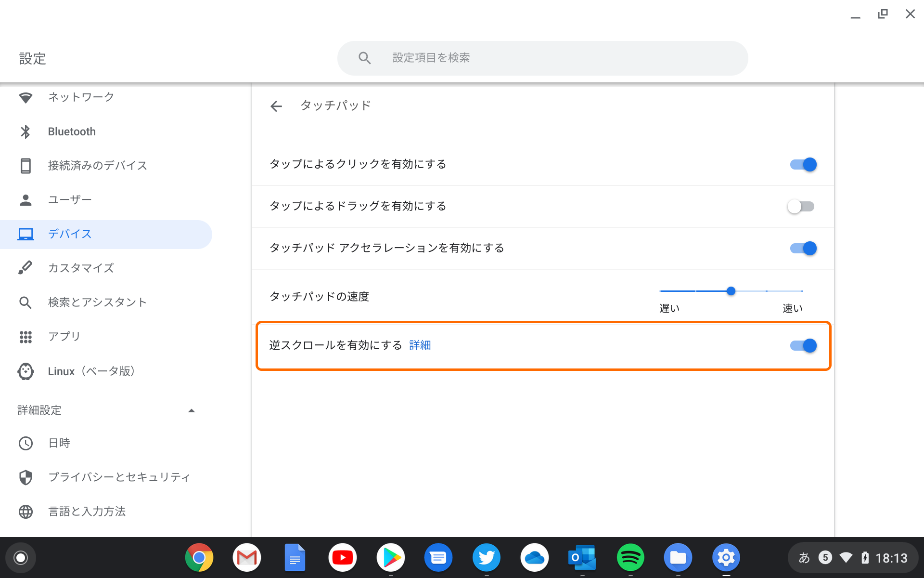Click the settings search field
Viewport: 924px width, 578px height.
(x=542, y=58)
